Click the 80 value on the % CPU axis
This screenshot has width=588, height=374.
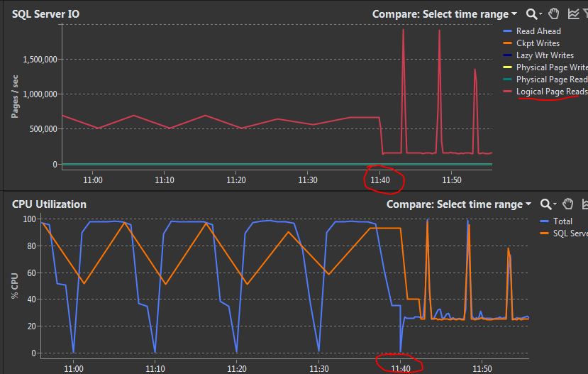31,246
